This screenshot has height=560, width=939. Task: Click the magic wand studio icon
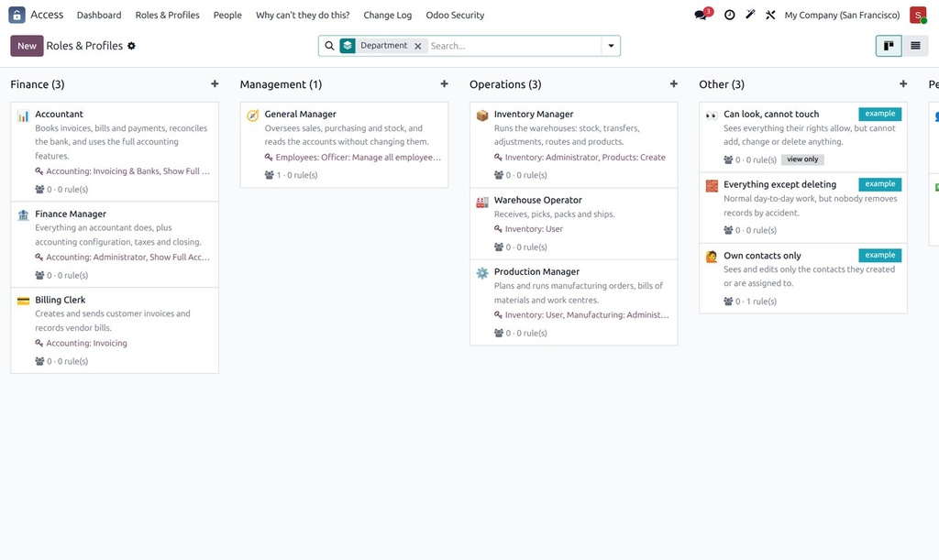pos(750,15)
